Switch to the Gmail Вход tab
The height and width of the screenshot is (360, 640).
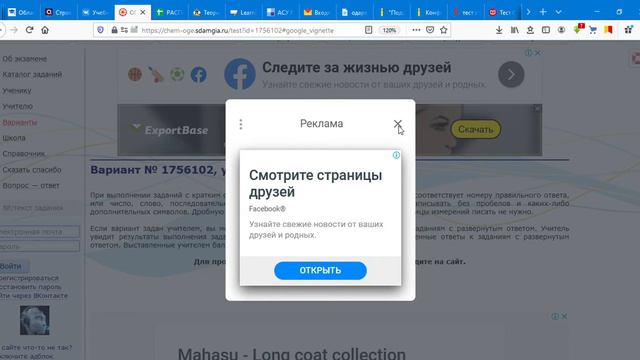[317, 12]
